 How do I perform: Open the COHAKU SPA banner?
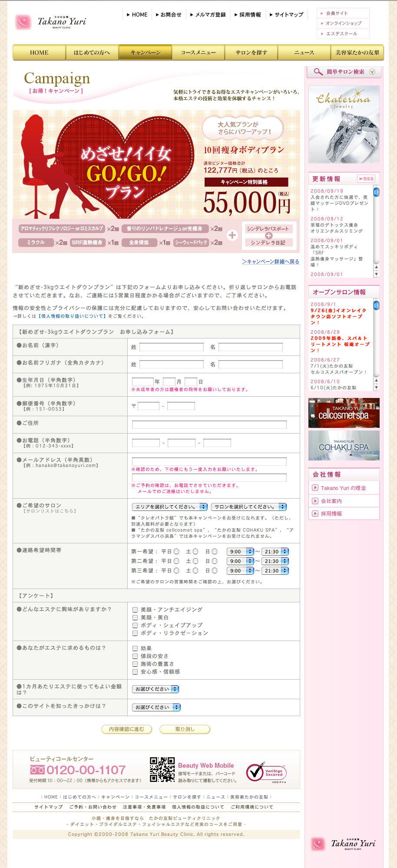(344, 446)
